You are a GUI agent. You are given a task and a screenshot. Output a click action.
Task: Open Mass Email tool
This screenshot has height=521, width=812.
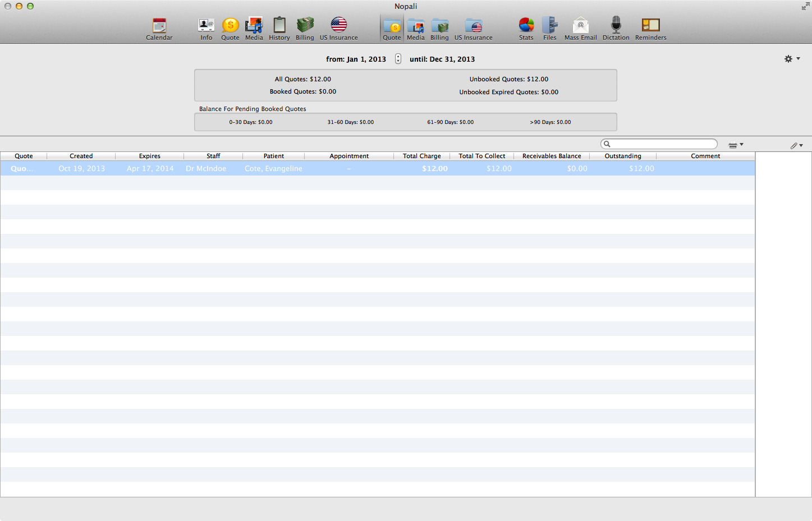pyautogui.click(x=581, y=29)
